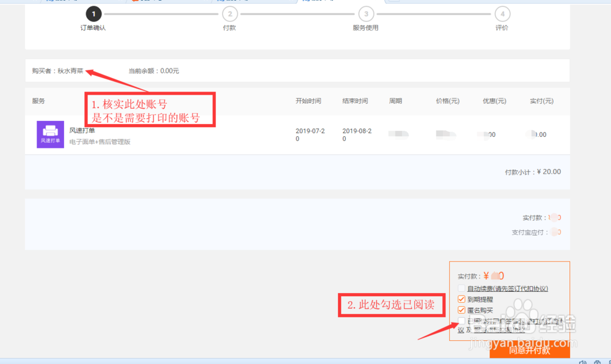
Task: Click the 优惠(元) column header
Action: (x=494, y=101)
